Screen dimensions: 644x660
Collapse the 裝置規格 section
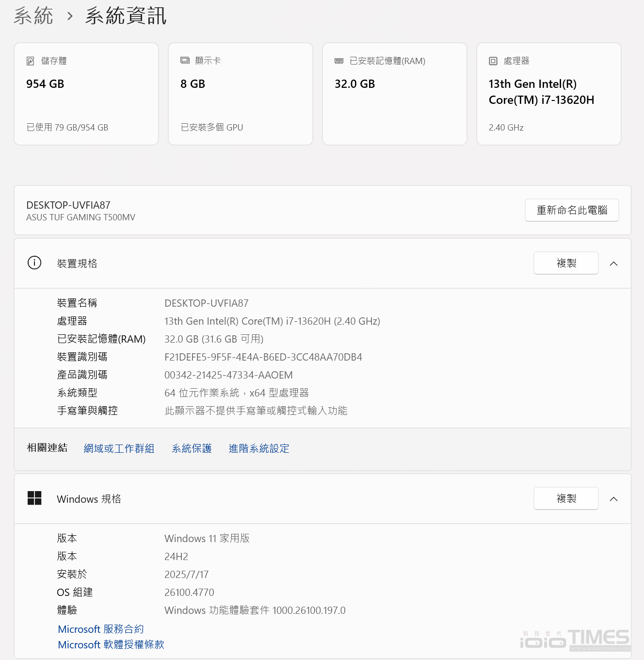613,264
